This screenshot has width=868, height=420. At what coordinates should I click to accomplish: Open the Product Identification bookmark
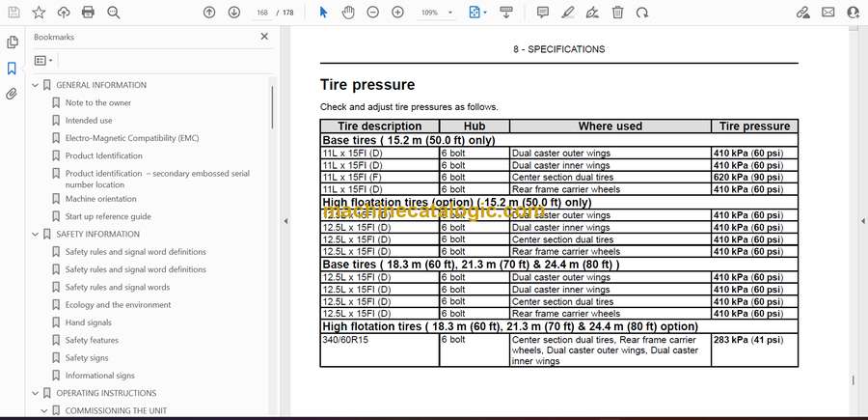(103, 155)
